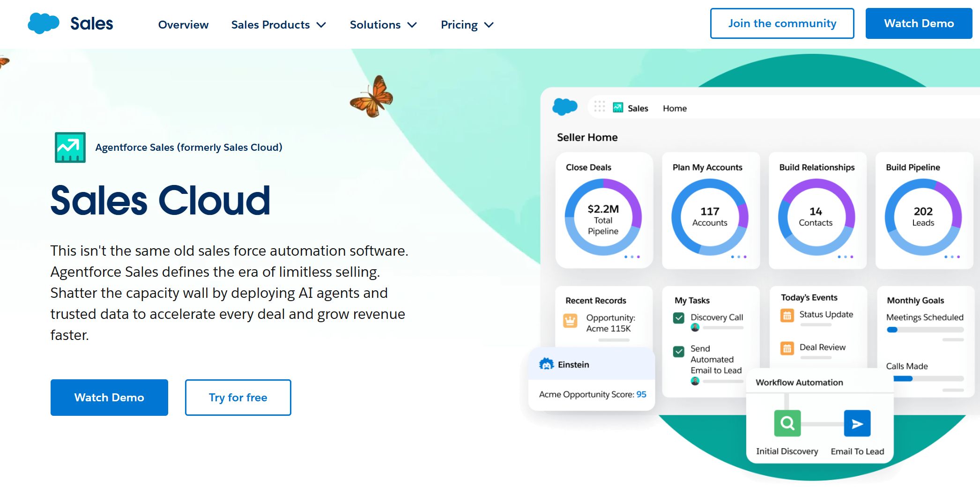This screenshot has height=487, width=980.
Task: Click the Sales app icon in the navigation bar
Action: coord(618,107)
